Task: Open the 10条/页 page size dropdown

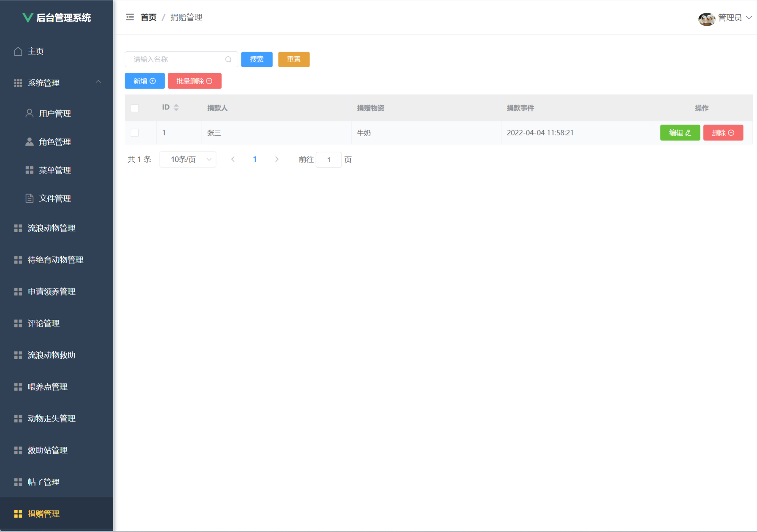Action: coord(188,160)
